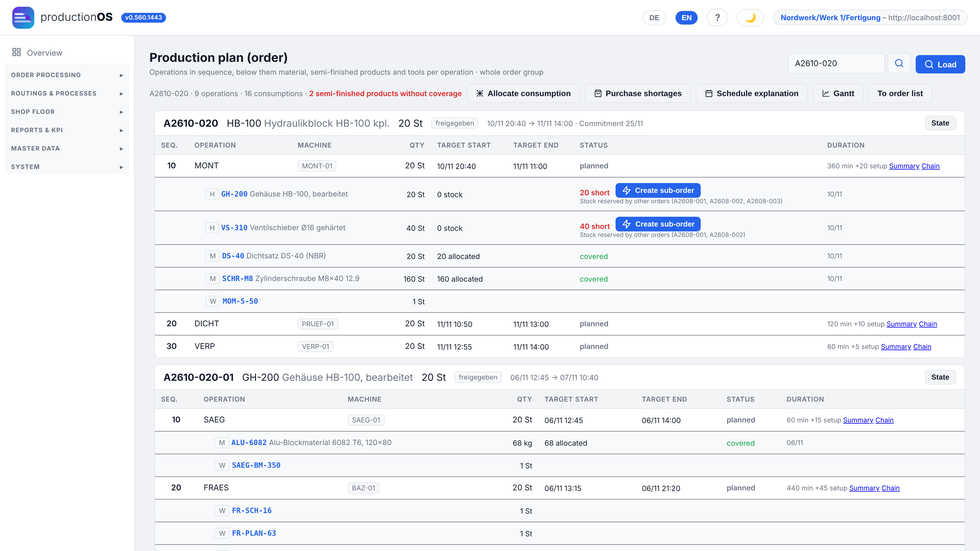Switch language to DE
This screenshot has width=980, height=551.
(654, 17)
